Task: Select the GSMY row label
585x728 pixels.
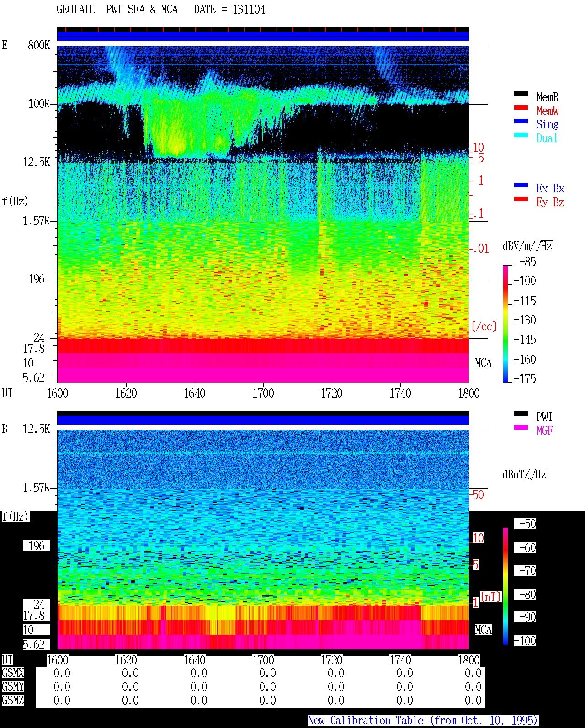Action: point(13,687)
